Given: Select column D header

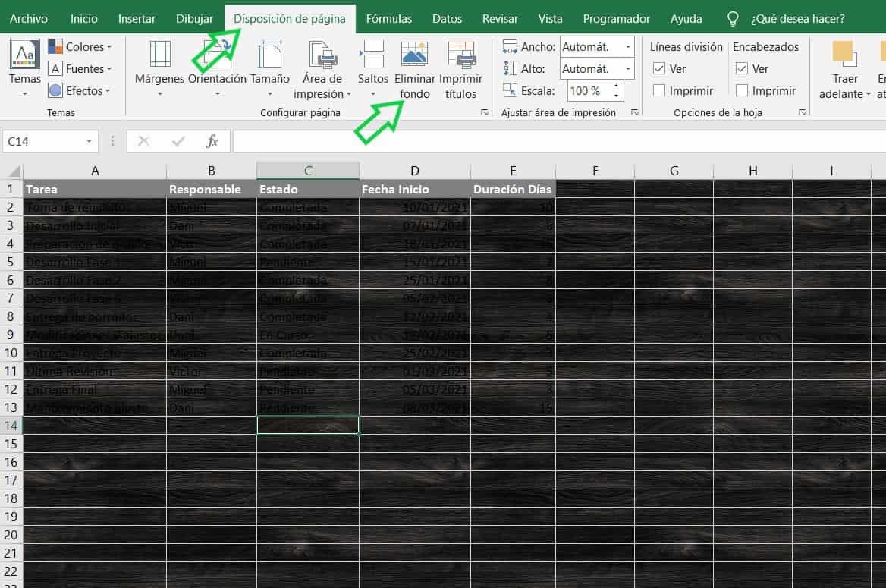Looking at the screenshot, I should [x=415, y=170].
